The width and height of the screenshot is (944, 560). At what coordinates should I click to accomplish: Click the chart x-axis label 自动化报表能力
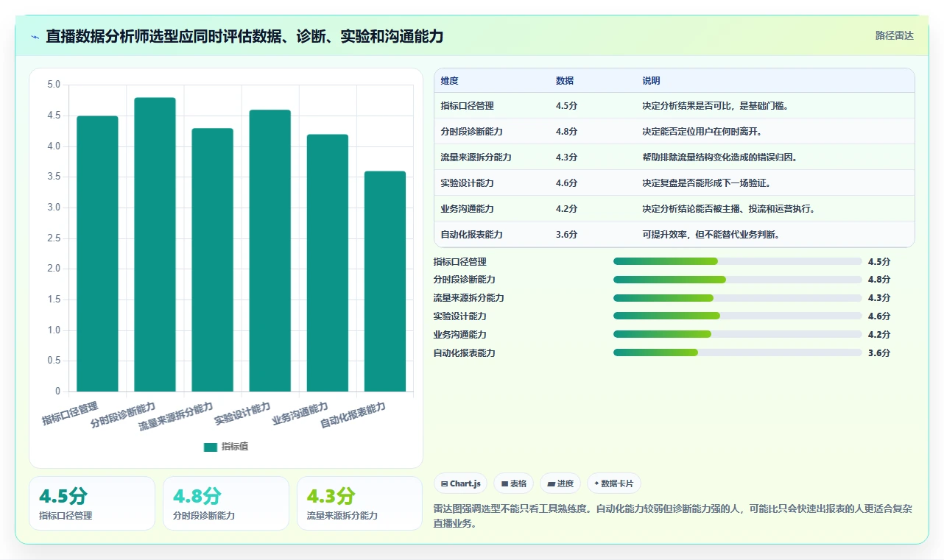pyautogui.click(x=353, y=416)
